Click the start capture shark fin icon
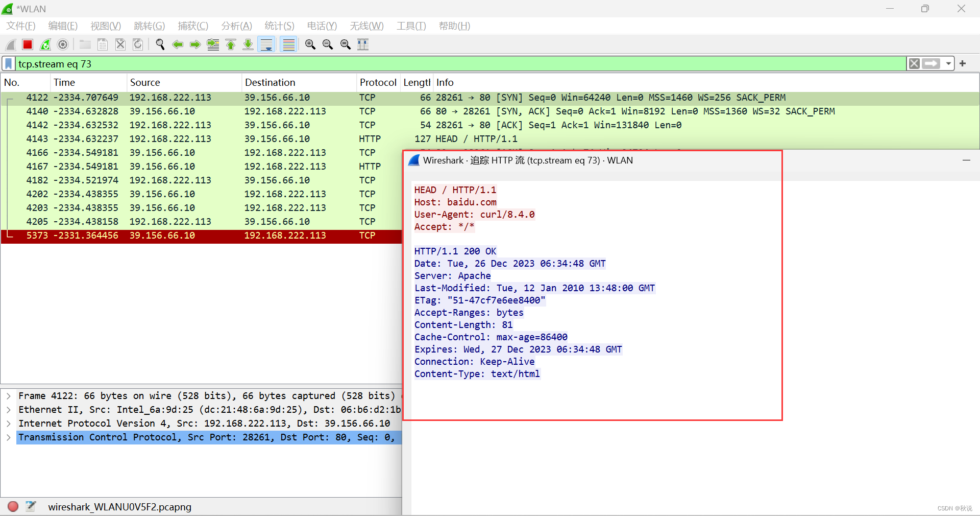 (11, 44)
